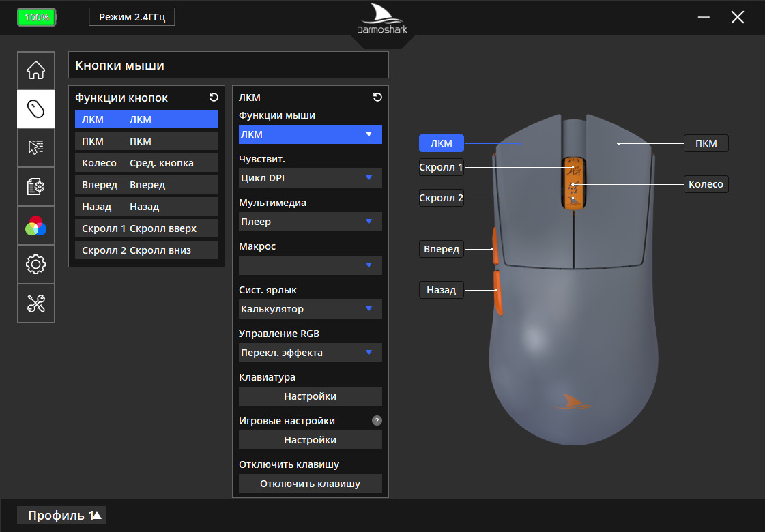Viewport: 765px width, 532px height.
Task: Open the Home page in the sidebar
Action: click(x=36, y=70)
